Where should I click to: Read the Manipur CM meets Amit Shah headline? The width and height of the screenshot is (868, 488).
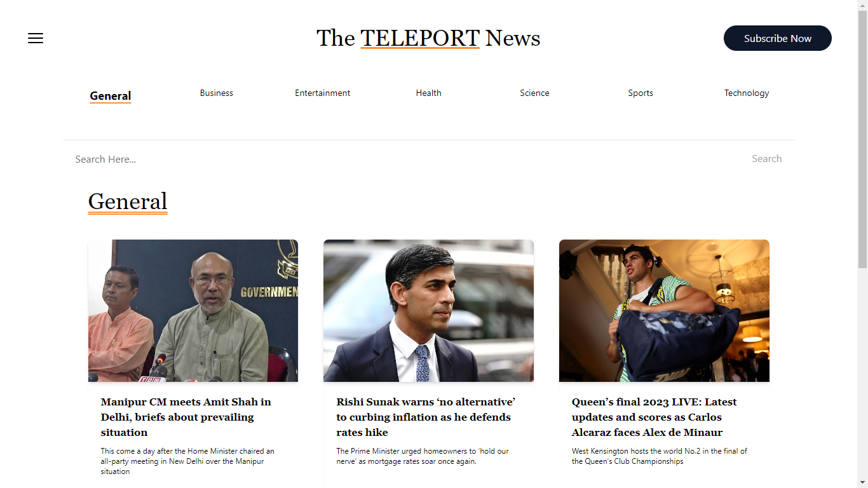tap(186, 417)
